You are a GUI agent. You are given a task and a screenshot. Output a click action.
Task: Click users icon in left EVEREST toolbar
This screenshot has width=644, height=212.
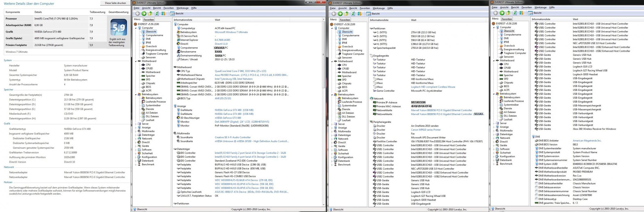pos(163,14)
